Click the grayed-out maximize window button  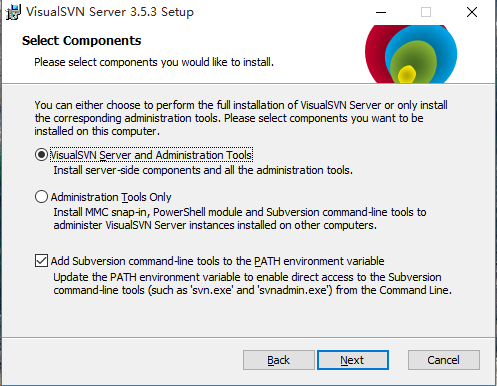coord(426,13)
